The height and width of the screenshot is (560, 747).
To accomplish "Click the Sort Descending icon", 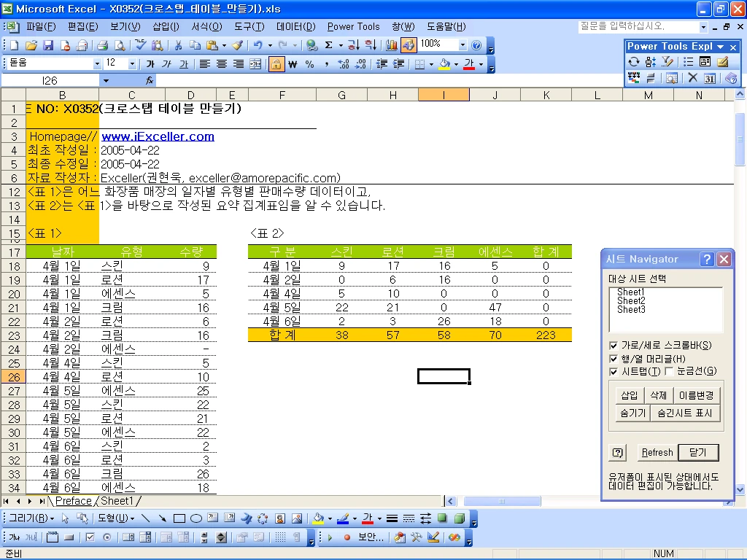I will coord(371,45).
